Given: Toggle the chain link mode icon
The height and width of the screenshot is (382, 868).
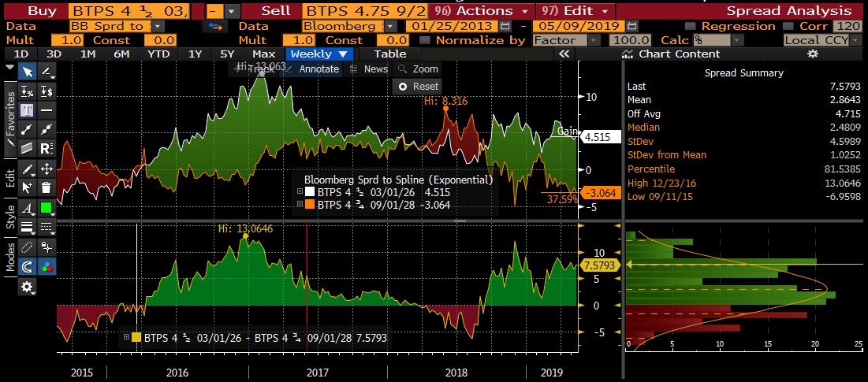Looking at the screenshot, I should pos(27,247).
